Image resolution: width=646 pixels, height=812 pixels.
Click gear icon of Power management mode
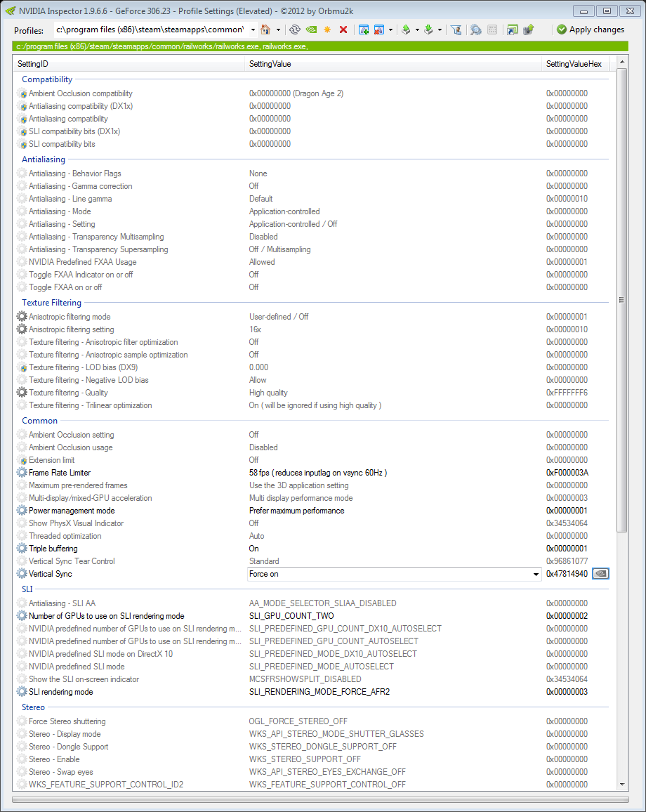(22, 510)
